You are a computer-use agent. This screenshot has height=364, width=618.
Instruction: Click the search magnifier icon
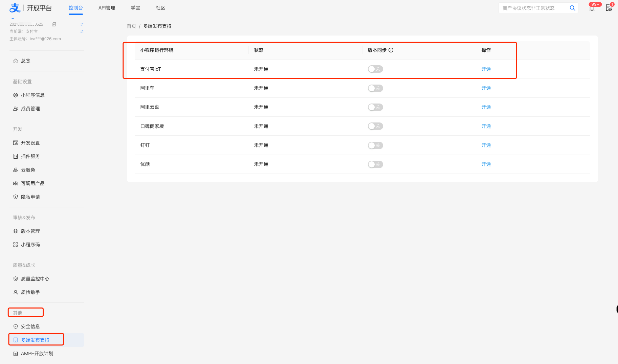click(x=572, y=8)
